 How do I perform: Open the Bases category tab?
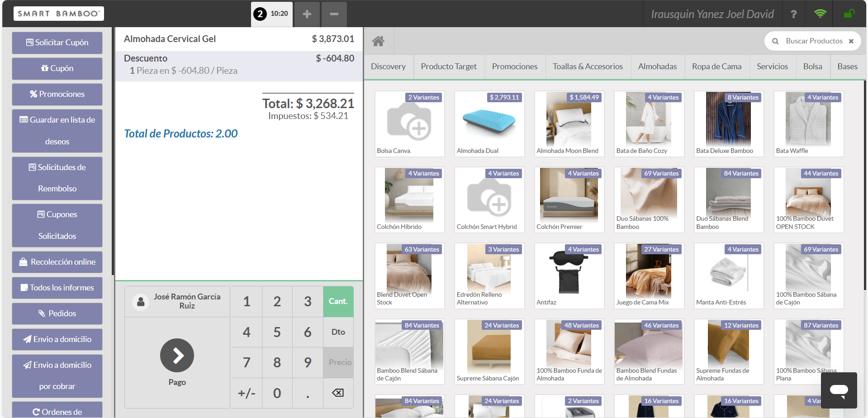pyautogui.click(x=847, y=66)
